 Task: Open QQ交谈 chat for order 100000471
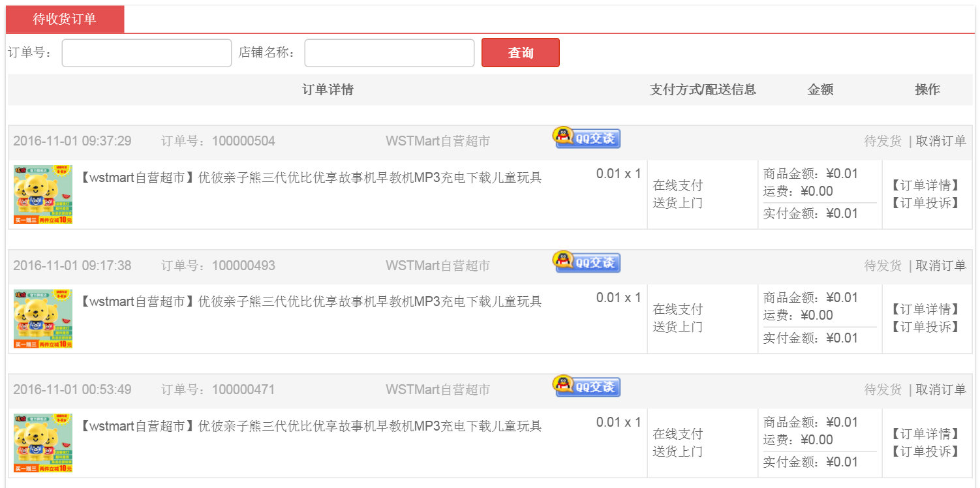pyautogui.click(x=587, y=386)
